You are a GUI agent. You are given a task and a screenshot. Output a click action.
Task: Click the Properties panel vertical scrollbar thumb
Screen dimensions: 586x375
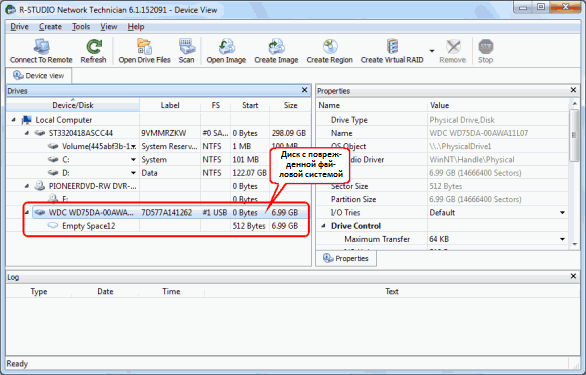click(x=574, y=135)
